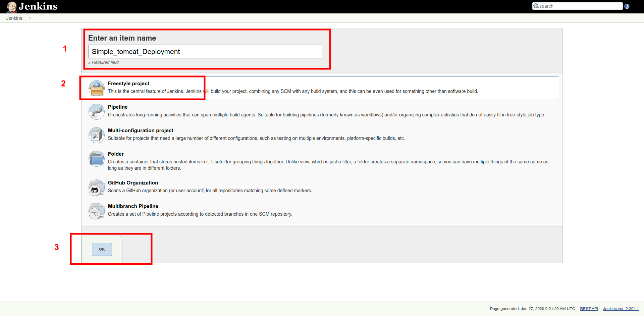This screenshot has width=644, height=316.
Task: Click the Multibranch Pipeline description text
Action: point(200,214)
